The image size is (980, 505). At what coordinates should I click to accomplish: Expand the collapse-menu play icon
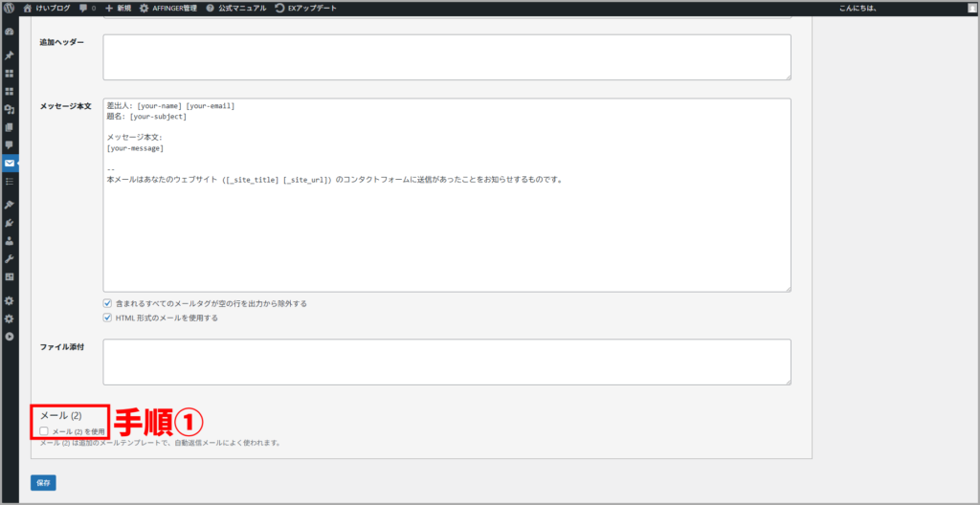click(10, 337)
